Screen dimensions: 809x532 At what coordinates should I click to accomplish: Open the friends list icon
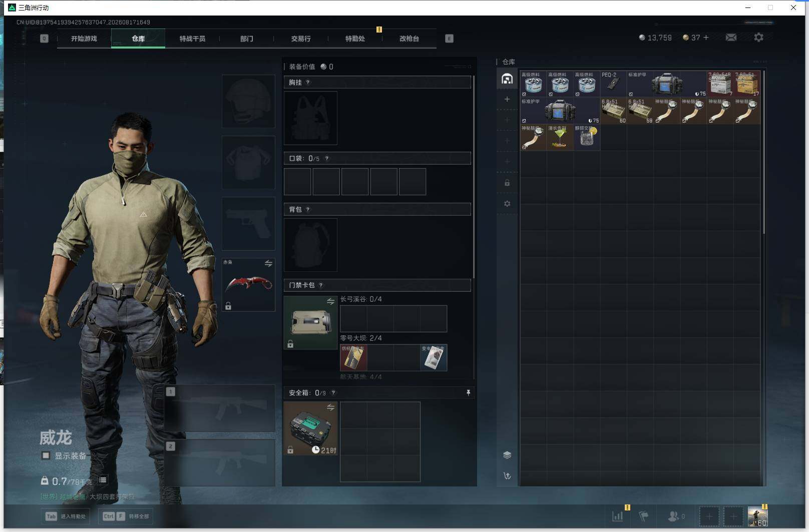click(673, 516)
